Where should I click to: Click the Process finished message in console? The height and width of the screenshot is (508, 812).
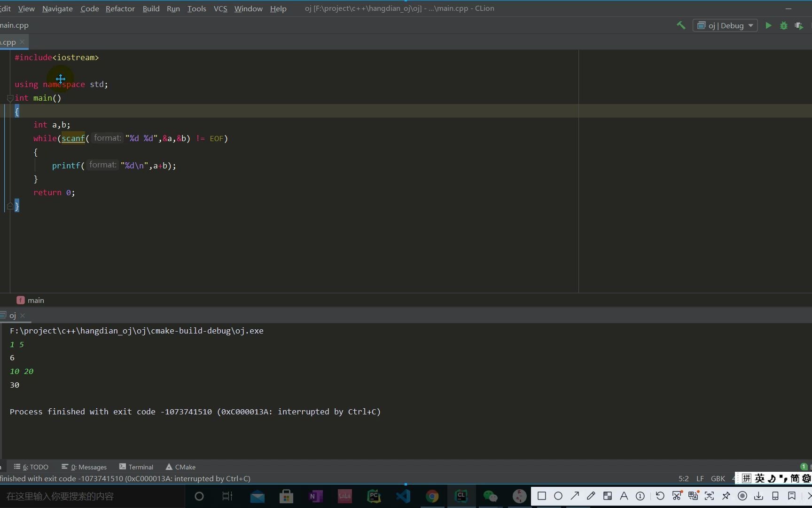point(195,412)
